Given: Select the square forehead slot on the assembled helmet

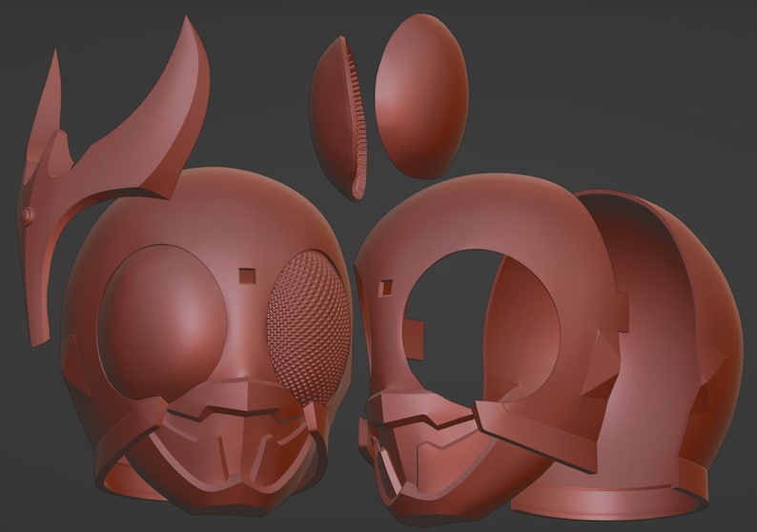Looking at the screenshot, I should 247,276.
